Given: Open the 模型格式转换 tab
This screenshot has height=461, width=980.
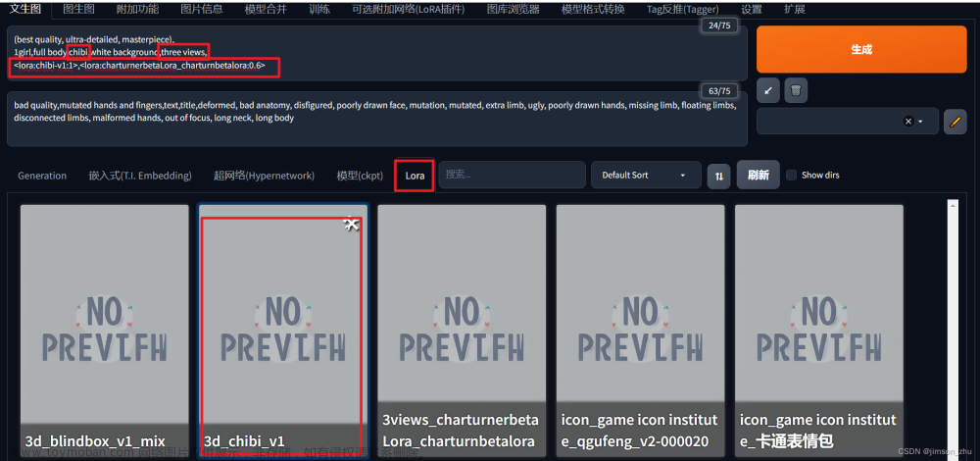Looking at the screenshot, I should coord(593,10).
